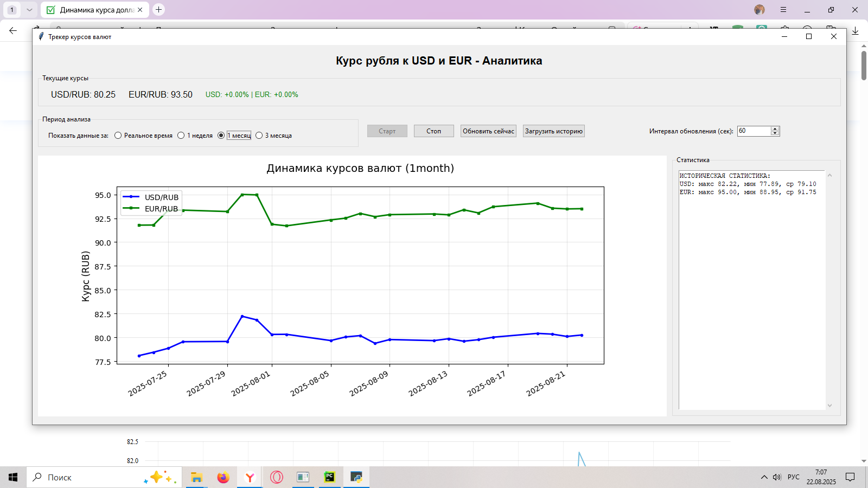Click the Tk feather icon in window title
868x488 pixels.
41,36
